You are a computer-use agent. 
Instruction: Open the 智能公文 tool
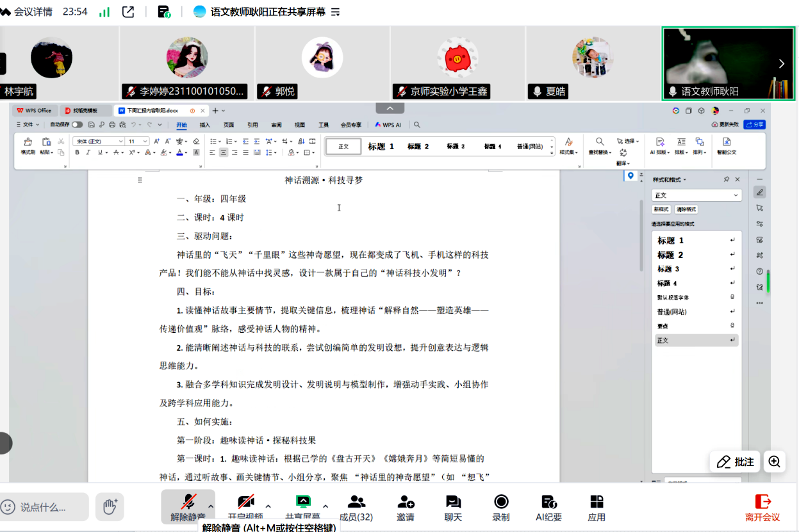click(725, 144)
